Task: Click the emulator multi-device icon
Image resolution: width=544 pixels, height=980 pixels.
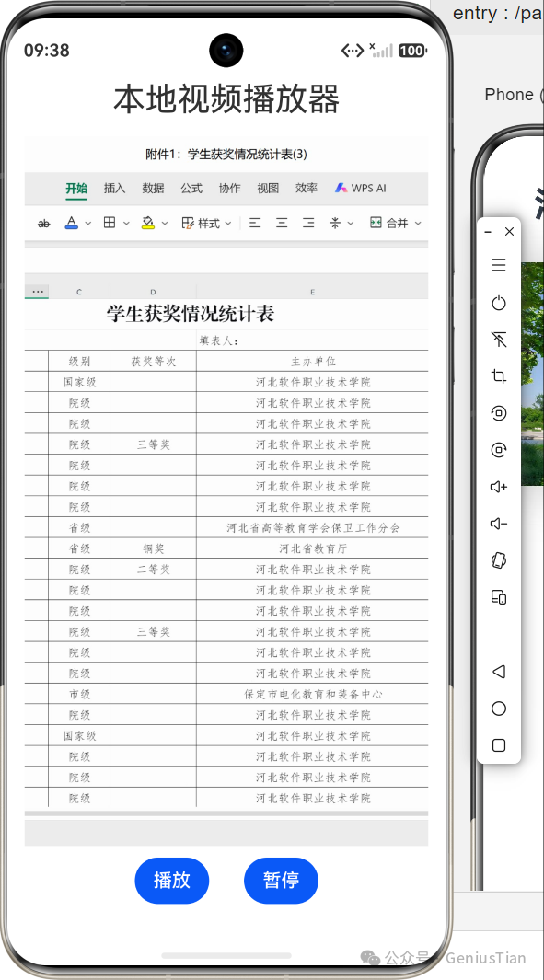Action: coord(498,597)
